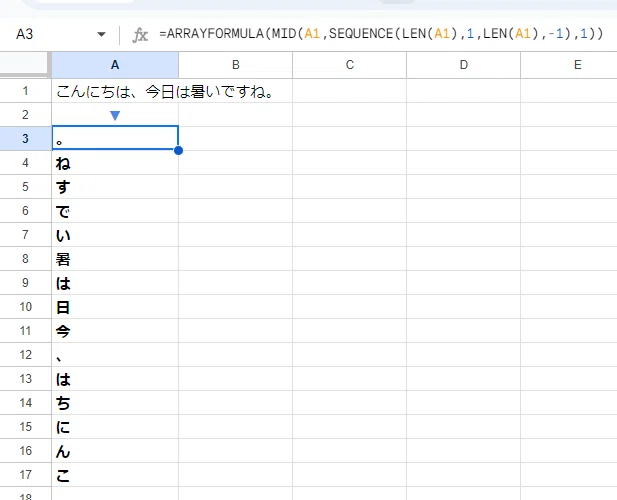Select row 5 header
617x500 pixels.
(x=26, y=186)
